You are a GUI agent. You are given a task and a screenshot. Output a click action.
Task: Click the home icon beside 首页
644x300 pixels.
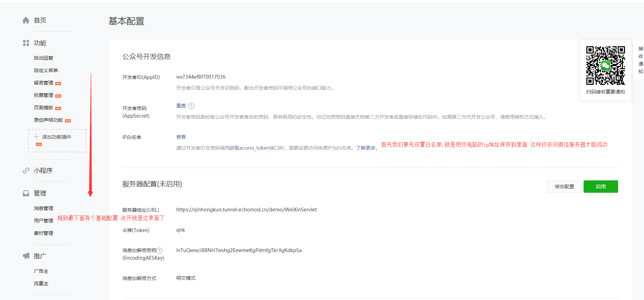click(26, 20)
